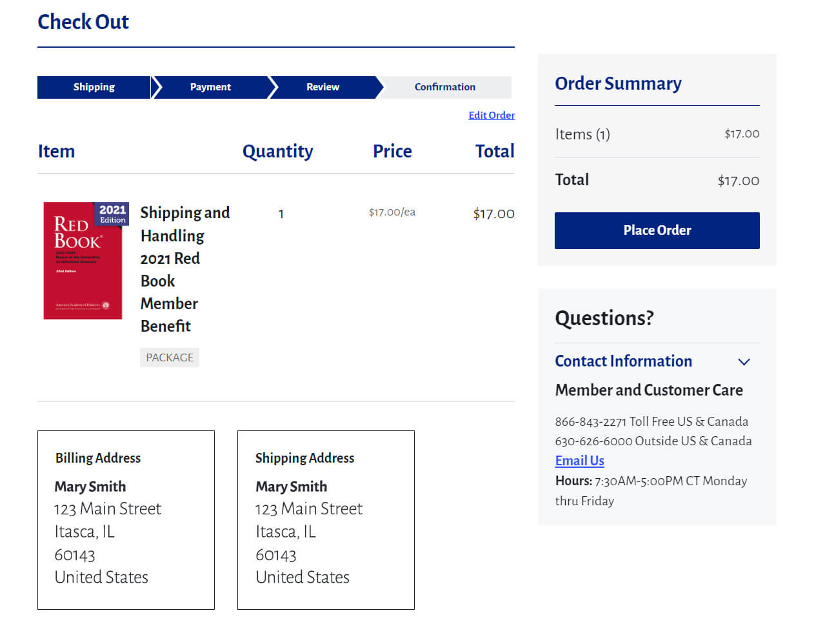Click the toll free phone number
This screenshot has width=825, height=644.
[x=590, y=422]
